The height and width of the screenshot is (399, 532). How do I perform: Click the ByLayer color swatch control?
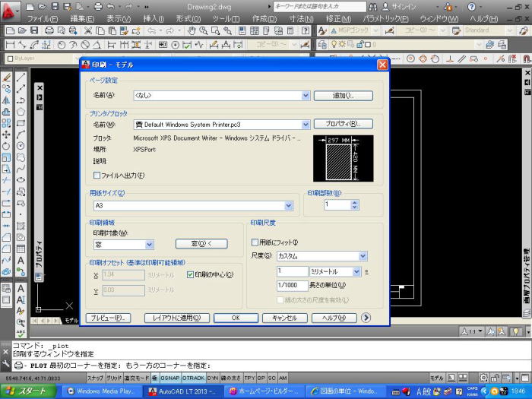point(10,59)
